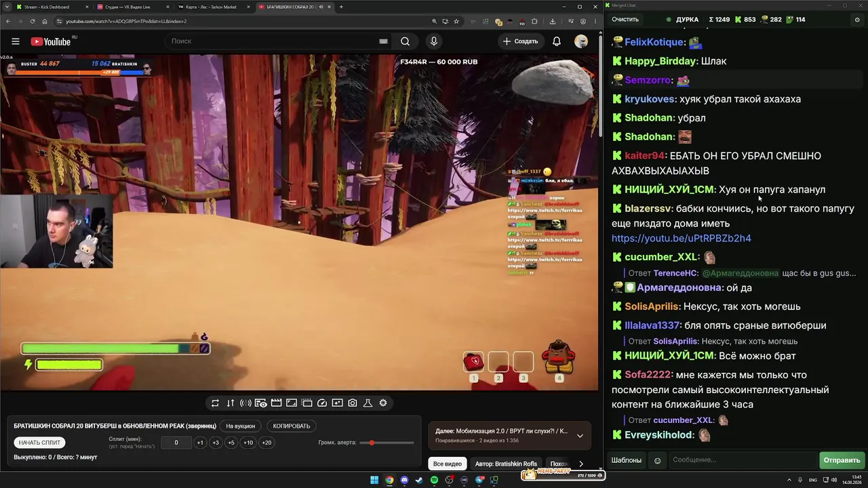Click username 'kryukoves' in chat

coord(650,99)
